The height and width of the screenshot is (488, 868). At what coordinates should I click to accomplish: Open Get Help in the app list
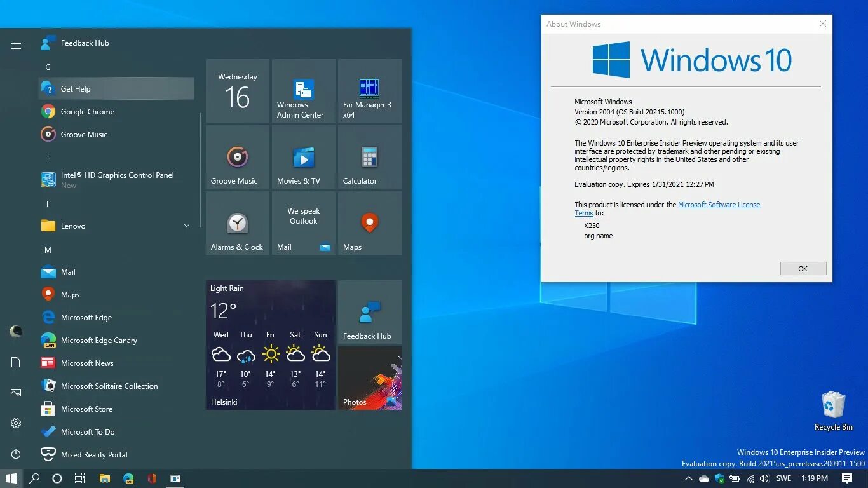pyautogui.click(x=116, y=89)
